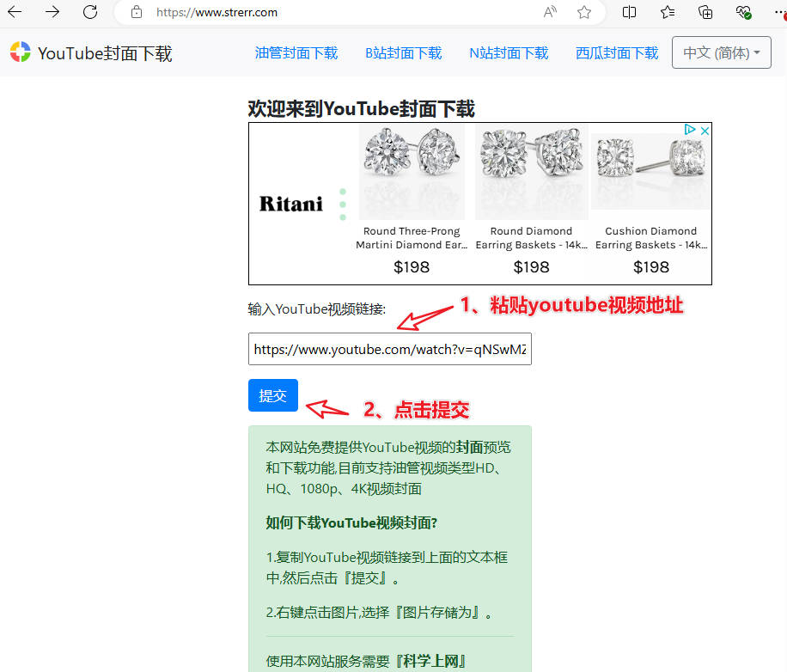This screenshot has width=787, height=672.
Task: Select the Round Three-Prong Martini earring thumbnail
Action: (x=412, y=172)
